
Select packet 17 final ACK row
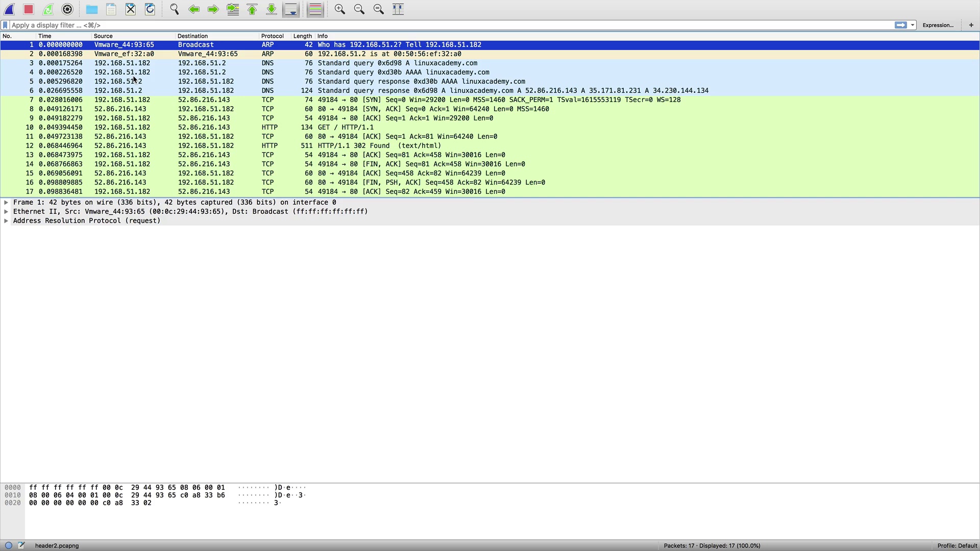coord(490,192)
